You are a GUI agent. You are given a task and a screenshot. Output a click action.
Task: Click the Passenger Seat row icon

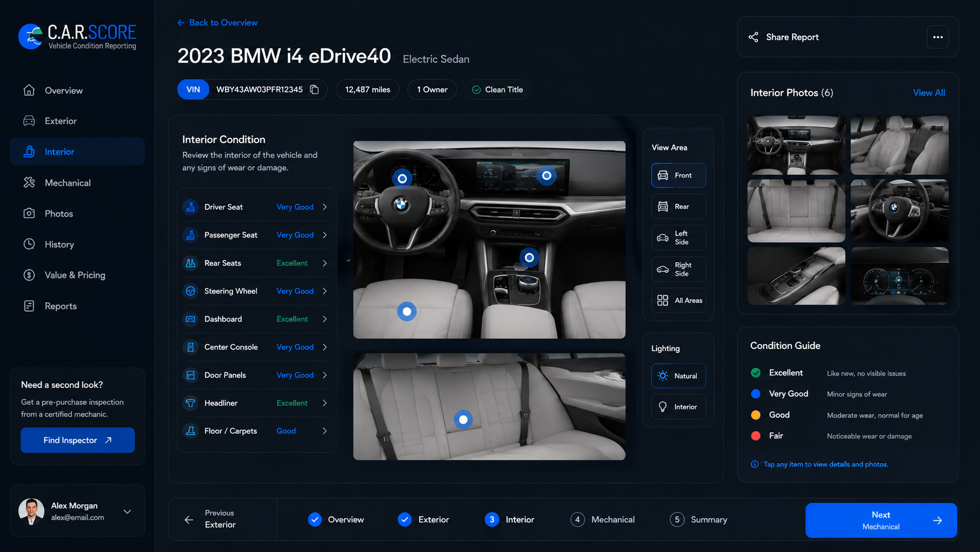click(x=190, y=235)
